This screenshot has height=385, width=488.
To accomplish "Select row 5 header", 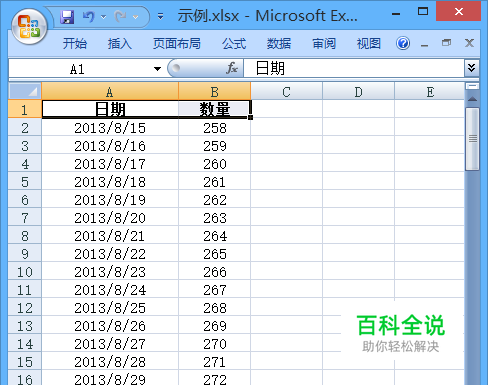I will pos(25,182).
